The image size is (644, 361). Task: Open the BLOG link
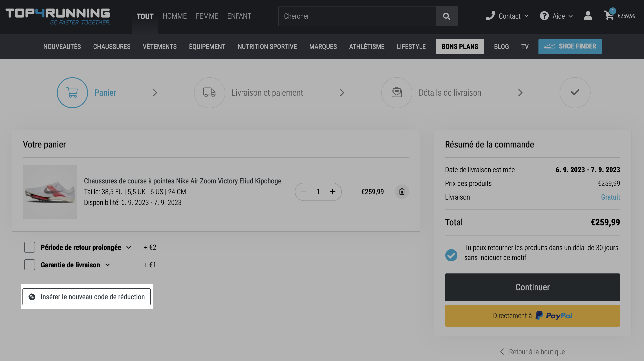[501, 46]
